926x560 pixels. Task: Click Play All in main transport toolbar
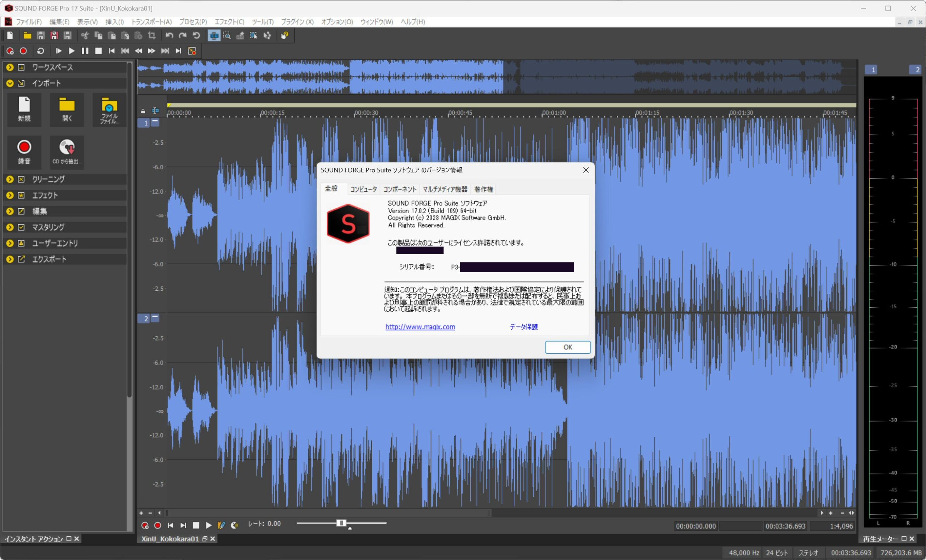click(x=58, y=51)
